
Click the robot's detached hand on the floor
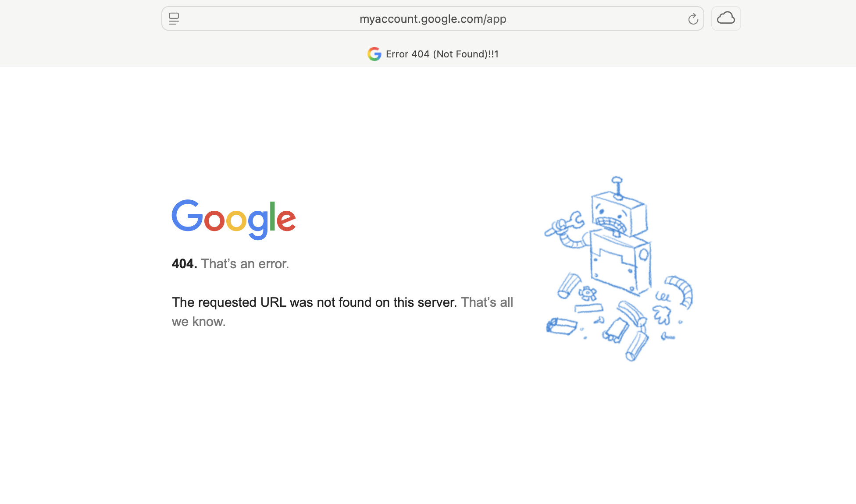coord(662,315)
